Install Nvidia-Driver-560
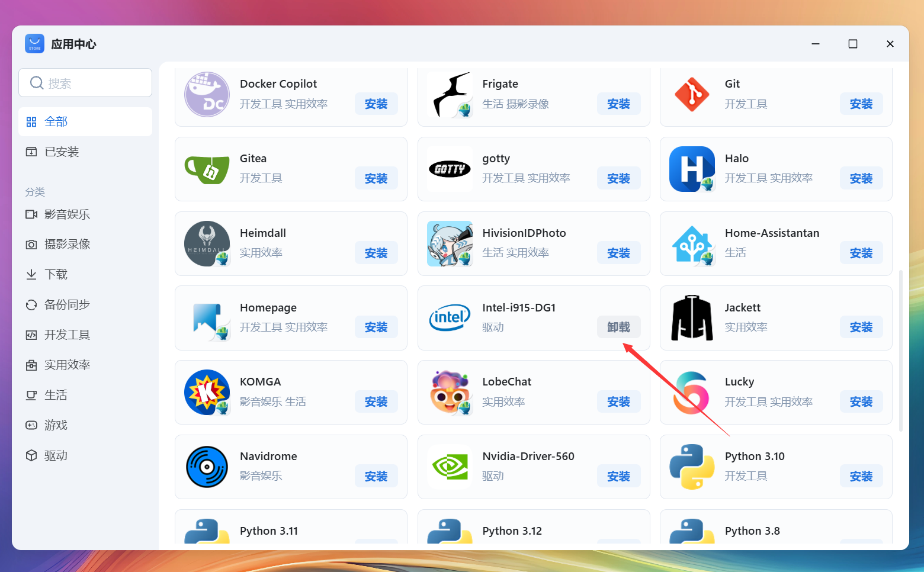This screenshot has width=924, height=572. tap(619, 476)
